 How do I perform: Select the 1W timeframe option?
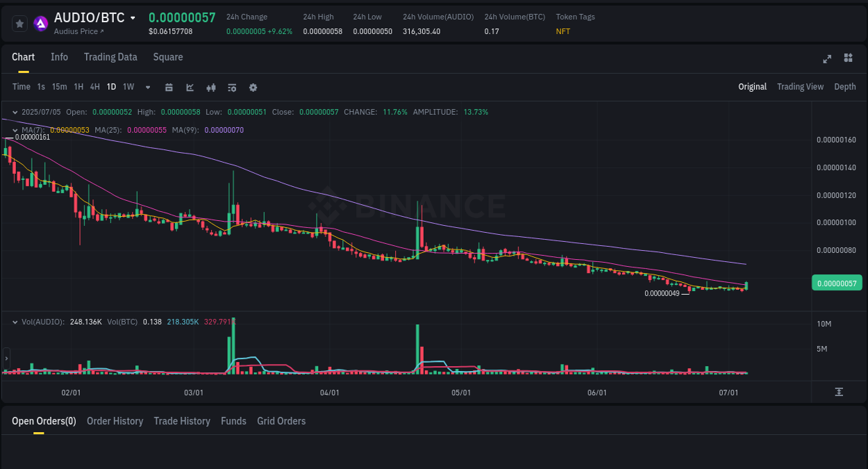coord(128,87)
